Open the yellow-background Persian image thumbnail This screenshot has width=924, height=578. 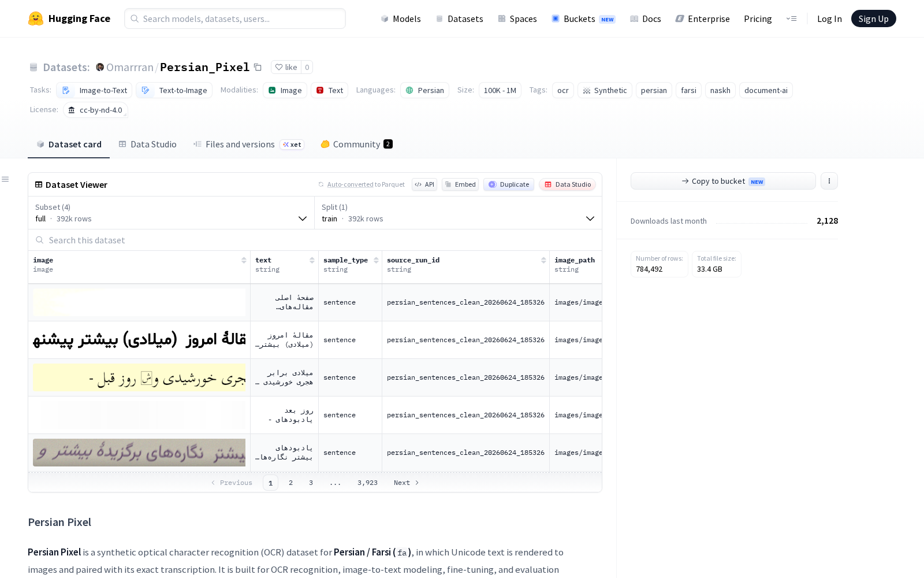point(139,377)
